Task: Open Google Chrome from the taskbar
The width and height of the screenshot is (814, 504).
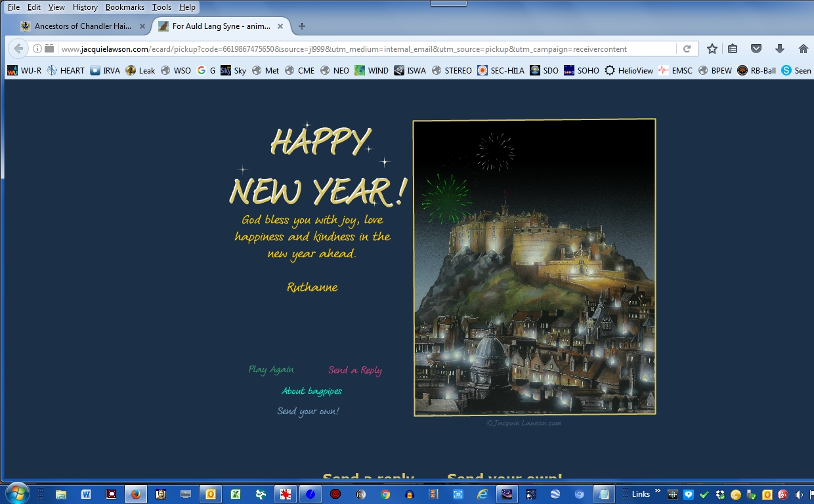Action: point(385,494)
